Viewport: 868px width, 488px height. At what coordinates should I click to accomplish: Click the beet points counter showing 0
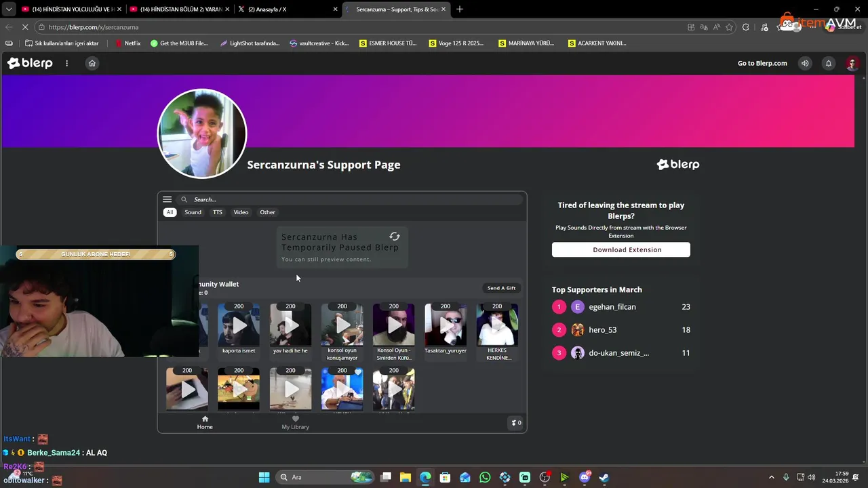click(x=516, y=423)
